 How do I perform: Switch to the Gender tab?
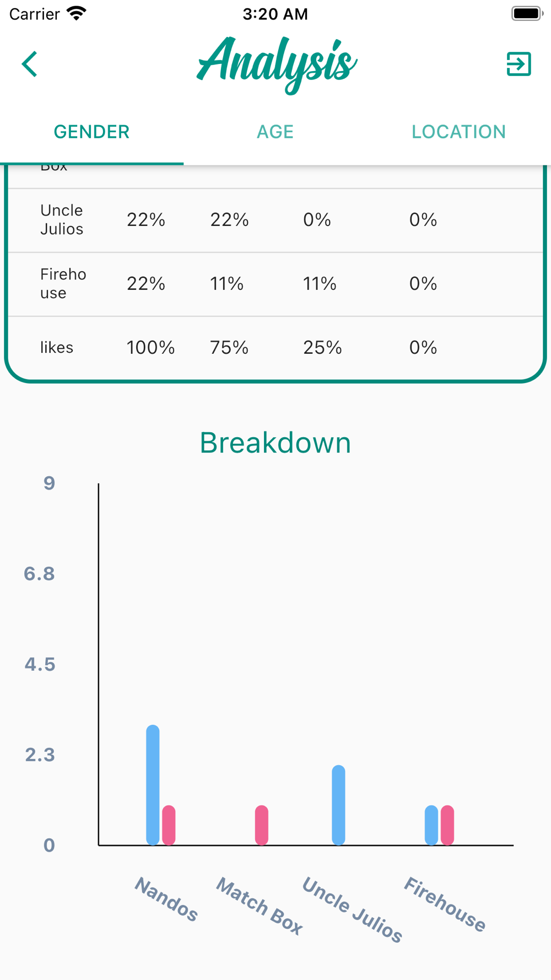click(x=91, y=132)
